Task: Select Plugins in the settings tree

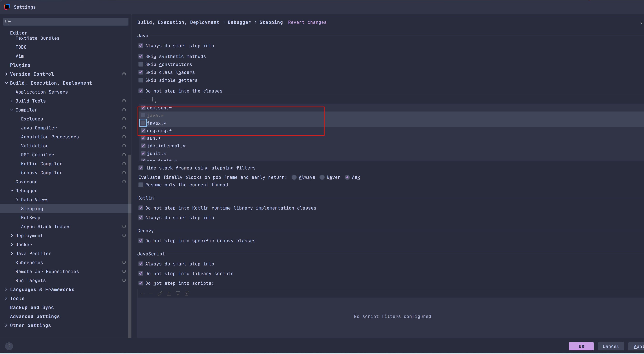Action: tap(20, 65)
